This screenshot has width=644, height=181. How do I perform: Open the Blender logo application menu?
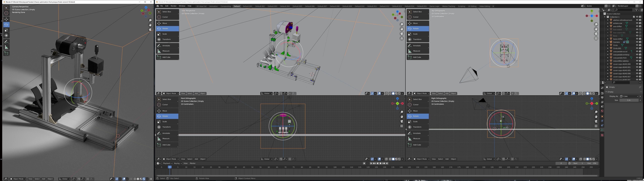157,6
